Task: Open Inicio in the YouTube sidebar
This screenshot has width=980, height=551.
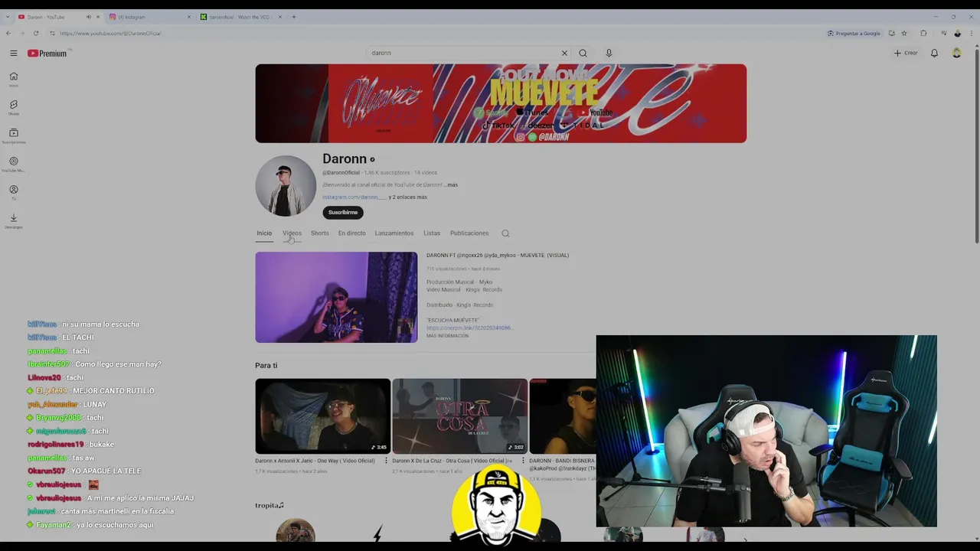Action: point(13,79)
